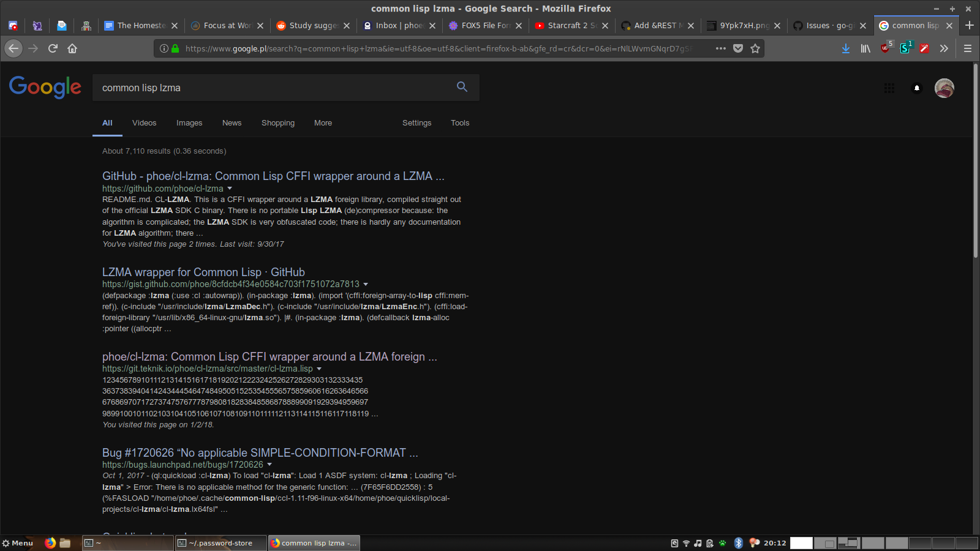980x551 pixels.
Task: Expand the bugs.launchpad.net result options arrow
Action: (269, 465)
